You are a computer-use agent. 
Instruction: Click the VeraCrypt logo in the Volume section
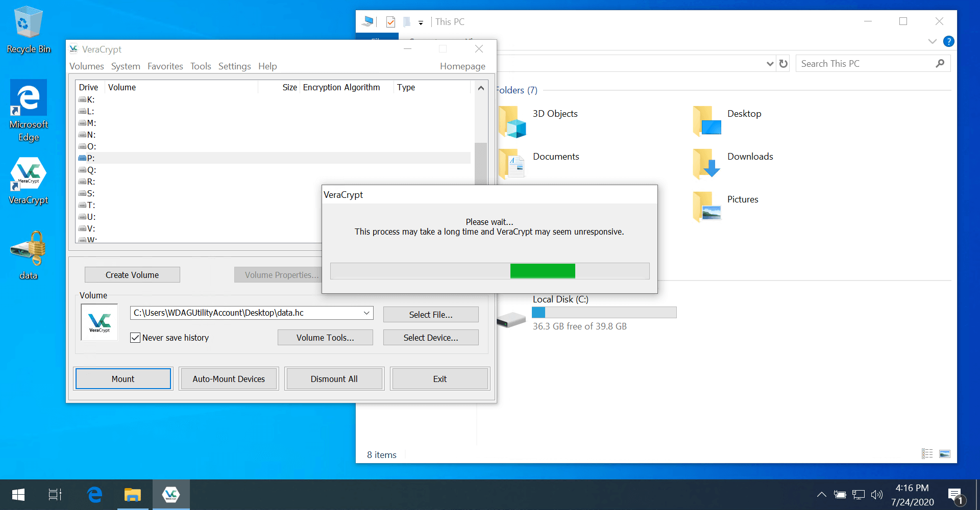(x=99, y=322)
